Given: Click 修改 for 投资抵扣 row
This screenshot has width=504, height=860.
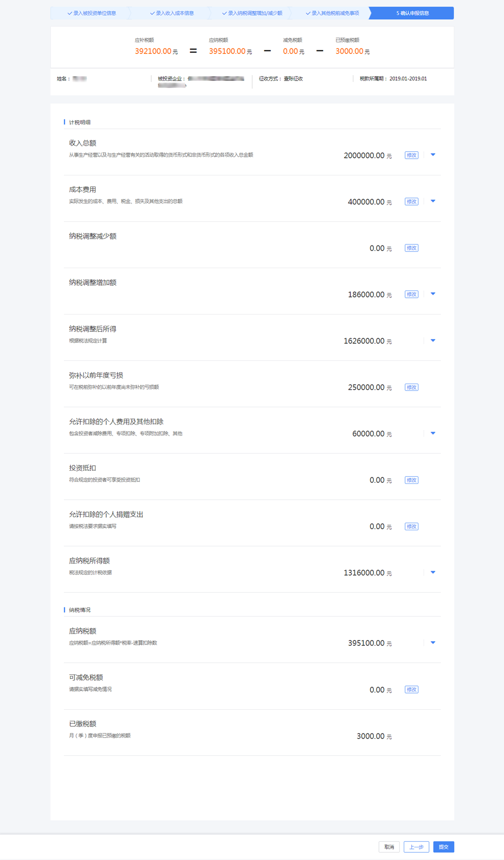Looking at the screenshot, I should coord(412,480).
